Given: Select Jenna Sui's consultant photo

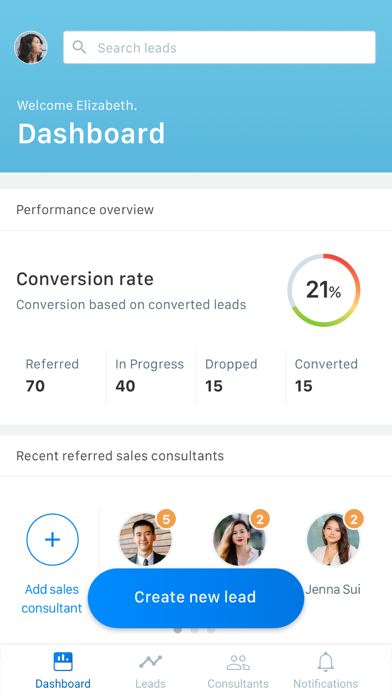Looking at the screenshot, I should tap(333, 539).
